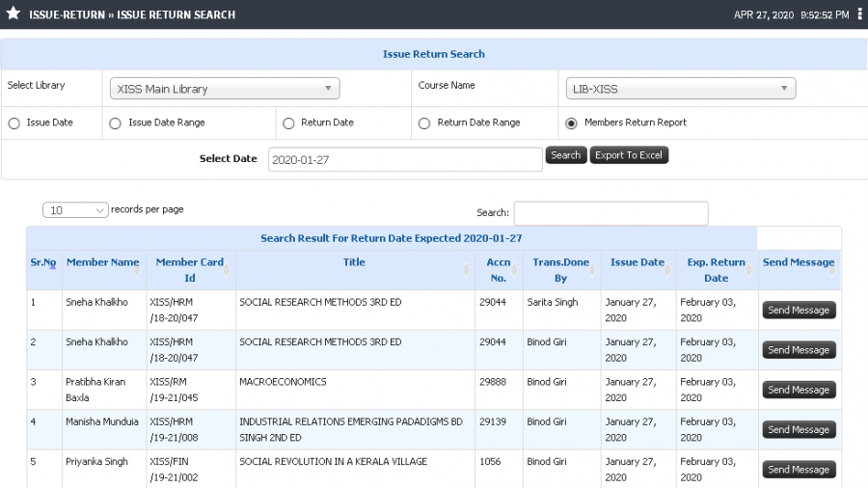Send Message to Priyanka Singh
868x488 pixels.
point(799,470)
